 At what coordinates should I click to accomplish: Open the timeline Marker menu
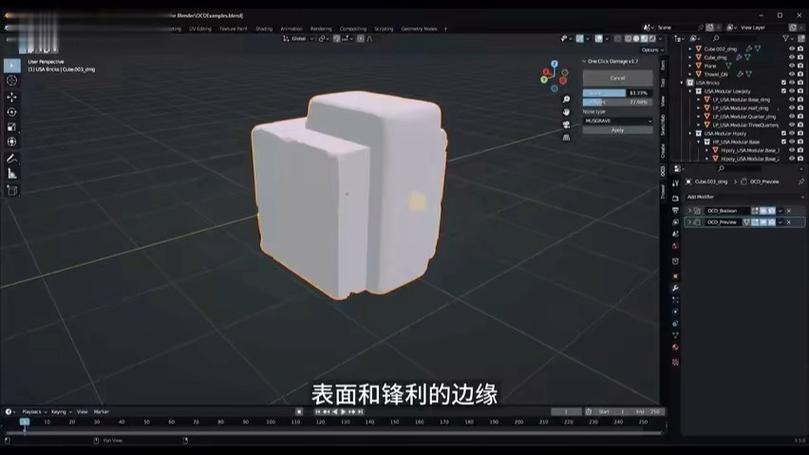click(101, 412)
